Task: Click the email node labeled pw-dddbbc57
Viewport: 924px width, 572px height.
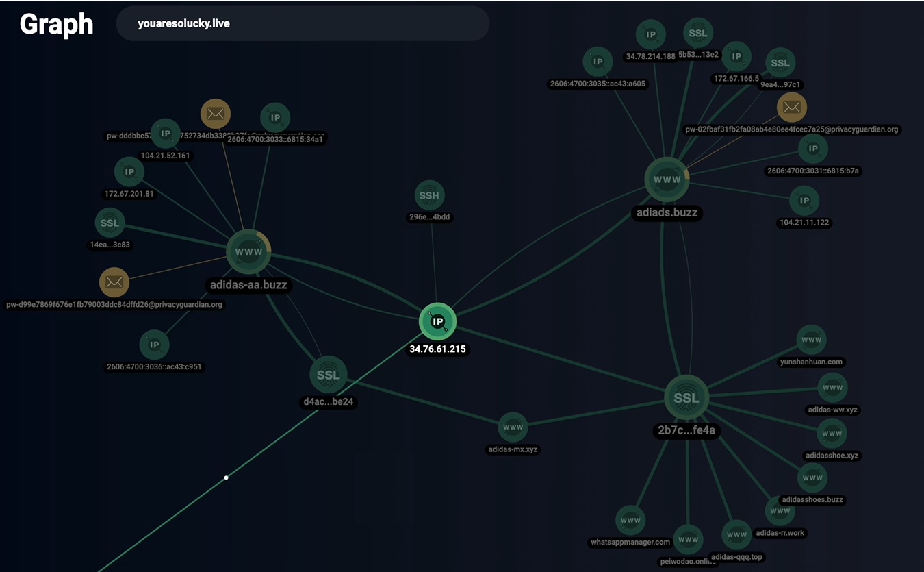Action: click(216, 114)
